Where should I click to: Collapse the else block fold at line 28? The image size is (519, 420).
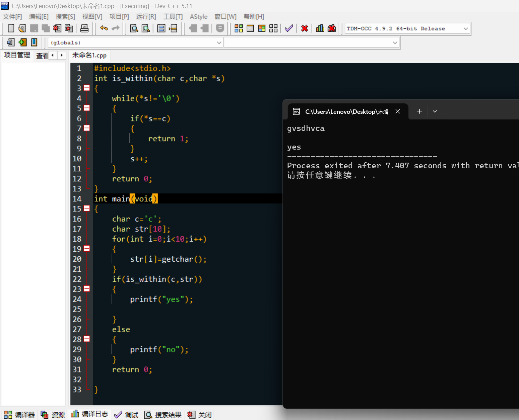click(x=87, y=339)
